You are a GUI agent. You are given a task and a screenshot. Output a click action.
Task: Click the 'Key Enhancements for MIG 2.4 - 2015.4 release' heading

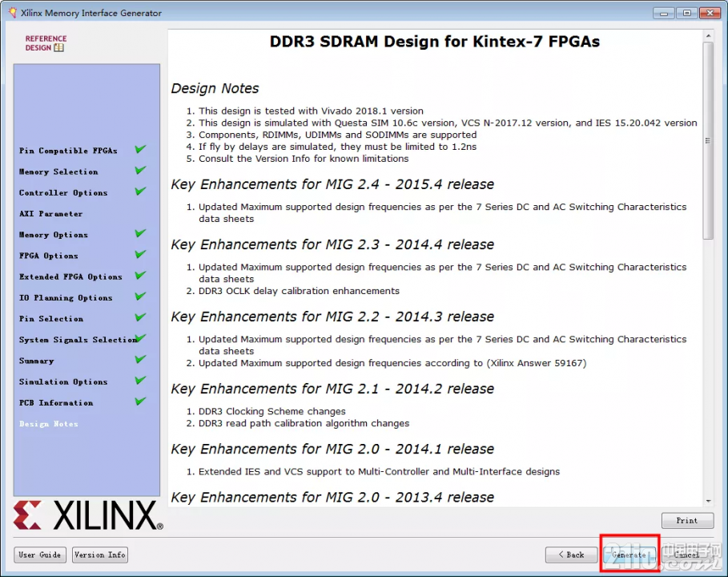click(x=332, y=184)
